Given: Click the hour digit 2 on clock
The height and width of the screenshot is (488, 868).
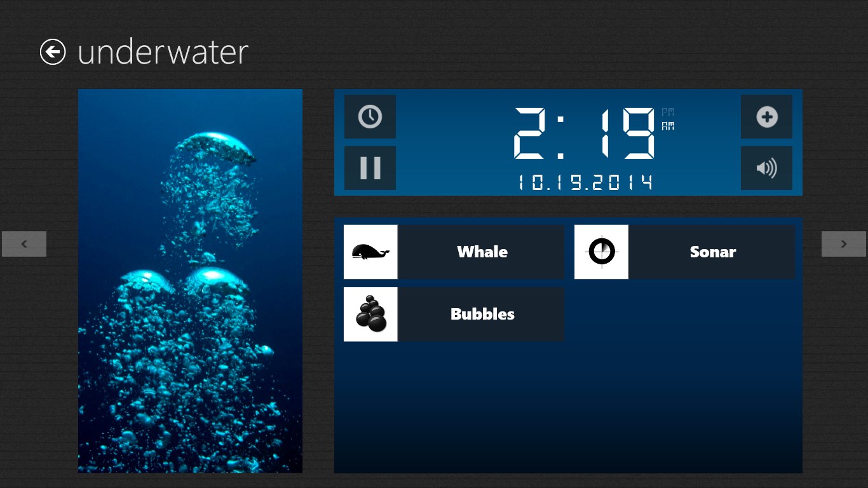Looking at the screenshot, I should [x=534, y=133].
